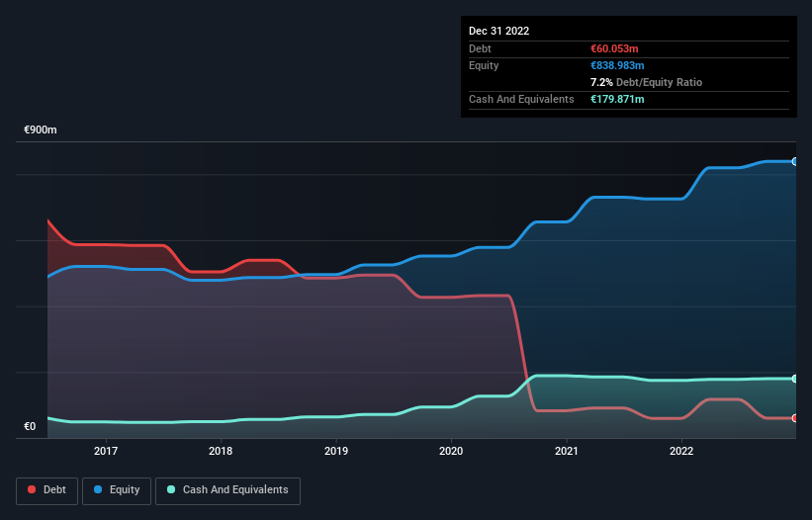Click the Debt row label in tooltip
Image resolution: width=812 pixels, height=520 pixels.
[480, 48]
